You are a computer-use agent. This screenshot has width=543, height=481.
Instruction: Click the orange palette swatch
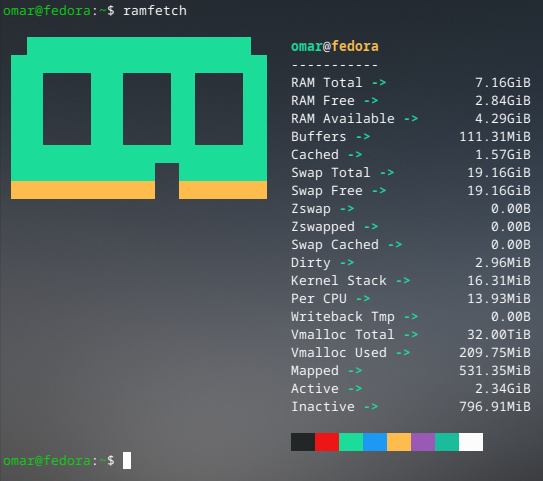tap(399, 442)
